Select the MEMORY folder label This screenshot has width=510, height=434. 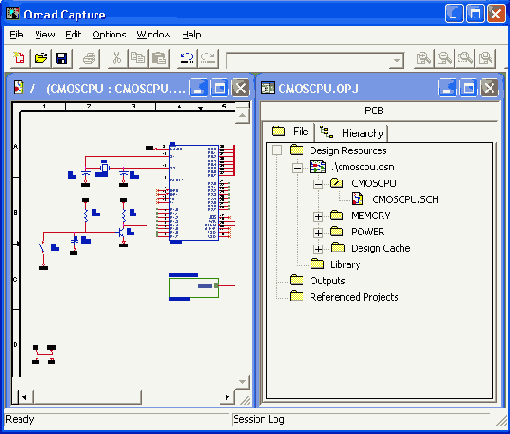click(371, 216)
